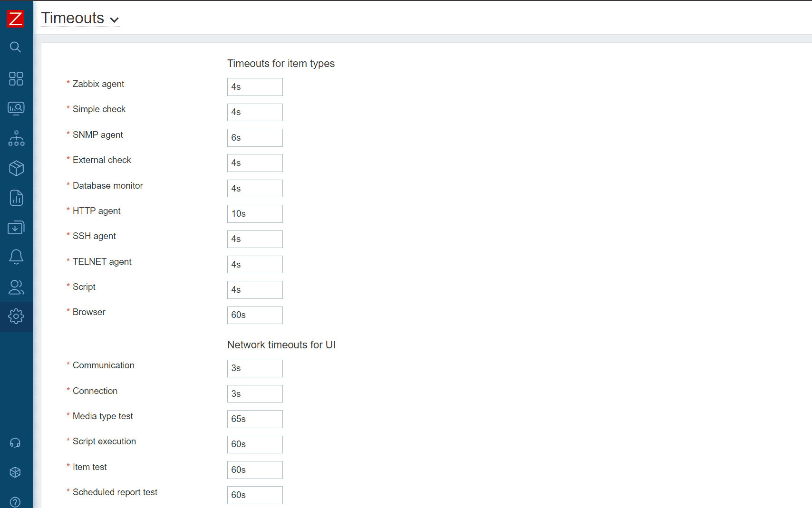This screenshot has height=508, width=812.
Task: Open the Administration settings gear
Action: pyautogui.click(x=16, y=316)
